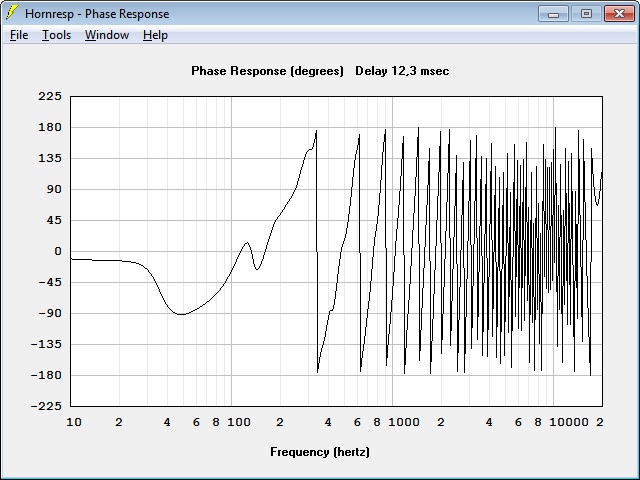Click the Hornresp lightning app icon
The width and height of the screenshot is (640, 480).
12,13
